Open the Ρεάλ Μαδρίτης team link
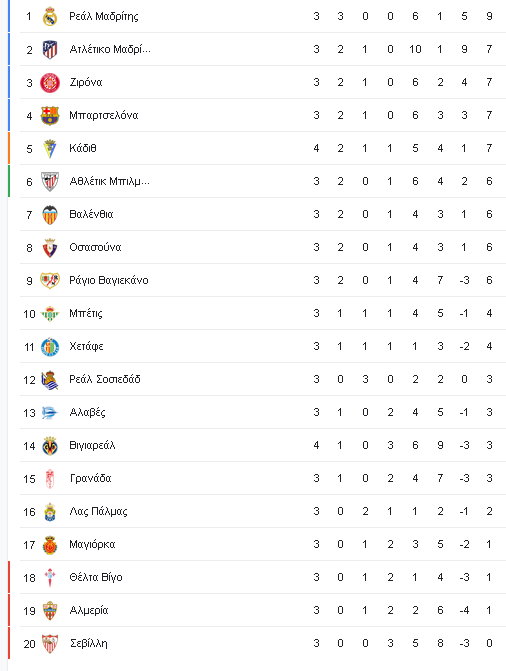The height and width of the screenshot is (671, 506). tap(104, 17)
